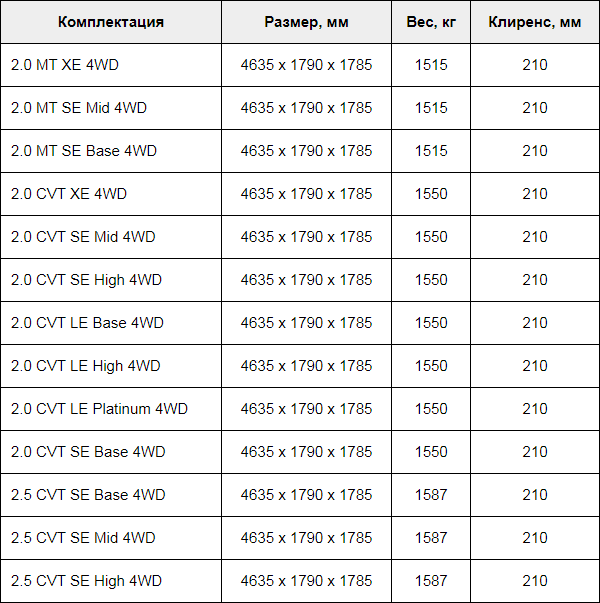
Task: Click the Размер, мм column header
Action: pos(307,22)
